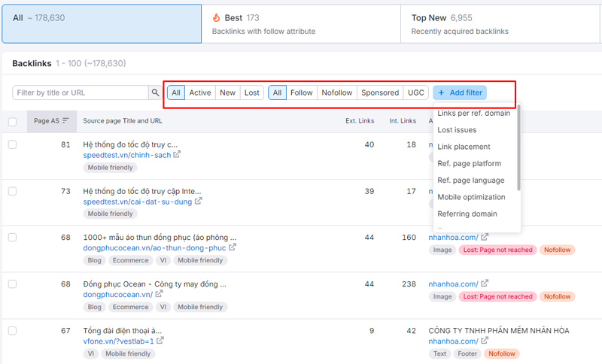Open speedtest.vn/cai-dat-su-dung link
602x364 pixels.
138,202
